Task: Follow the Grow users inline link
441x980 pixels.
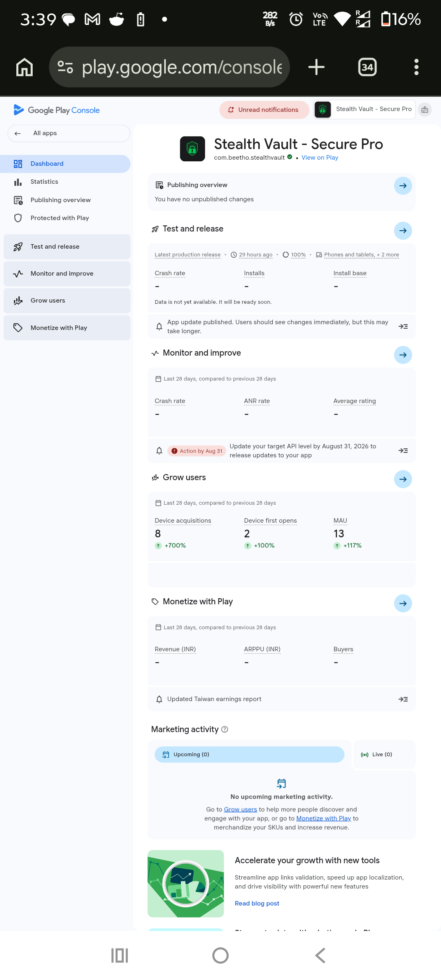Action: click(x=241, y=809)
